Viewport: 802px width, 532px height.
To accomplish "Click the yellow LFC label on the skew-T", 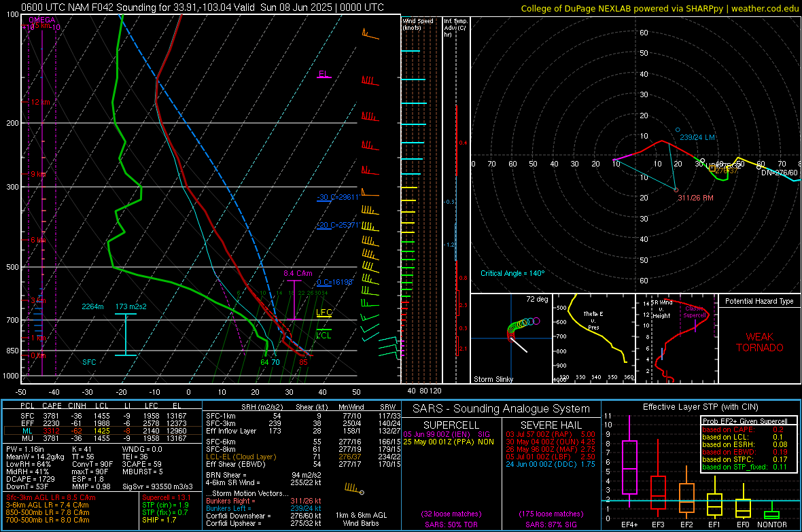I will [x=324, y=313].
